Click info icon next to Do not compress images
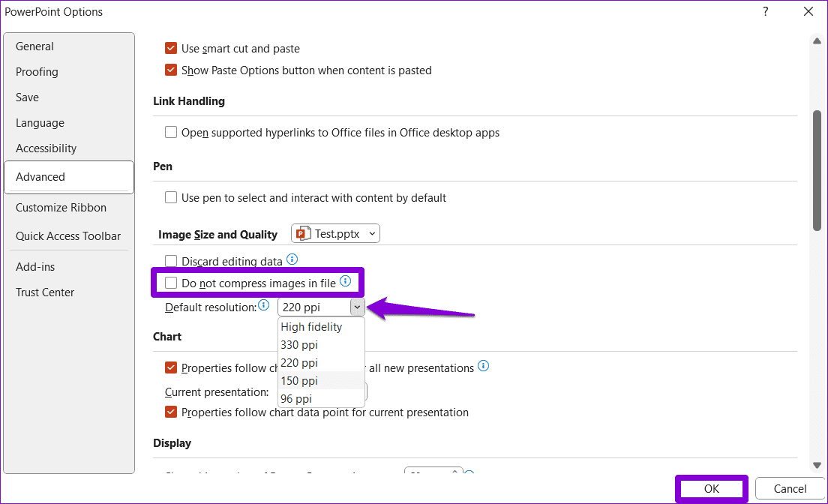Screen dimensions: 828x504 [x=345, y=281]
